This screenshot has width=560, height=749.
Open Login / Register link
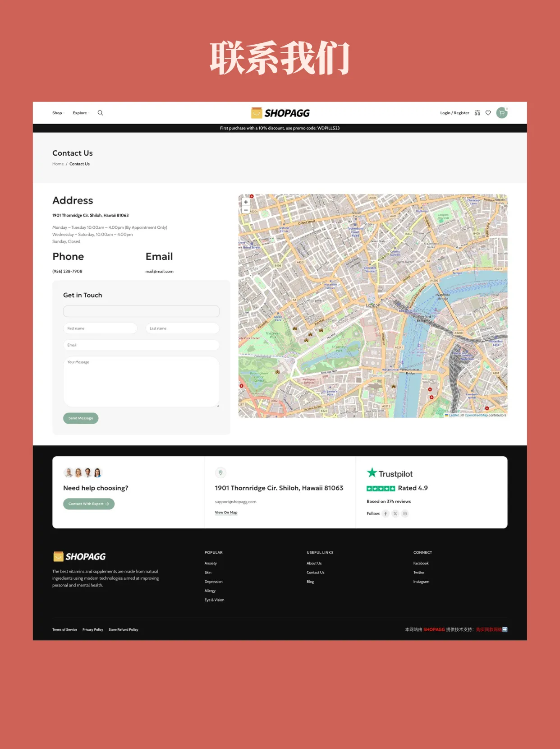[x=454, y=113]
